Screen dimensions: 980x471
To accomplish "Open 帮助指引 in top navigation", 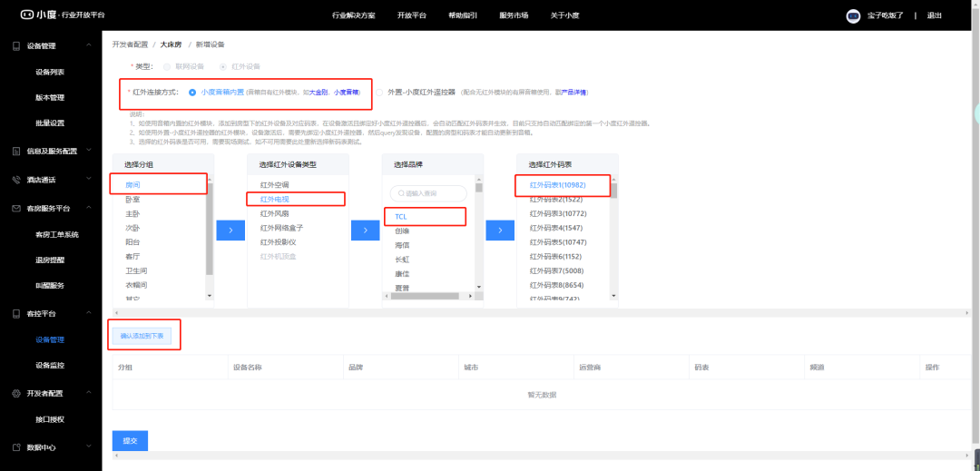I will (x=463, y=15).
